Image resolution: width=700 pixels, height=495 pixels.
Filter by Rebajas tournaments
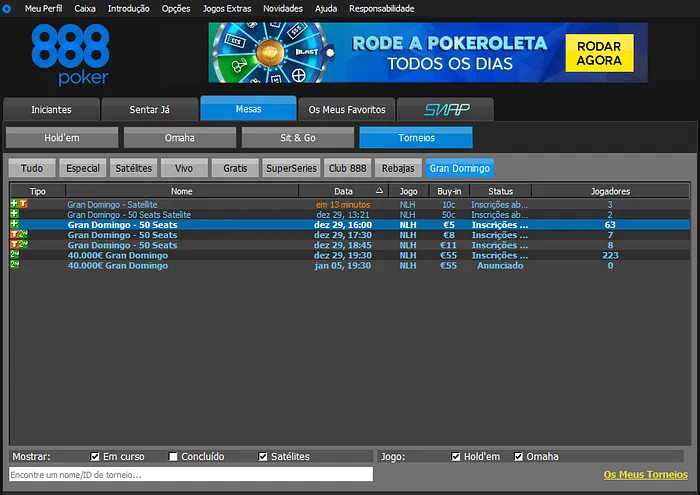click(x=398, y=168)
